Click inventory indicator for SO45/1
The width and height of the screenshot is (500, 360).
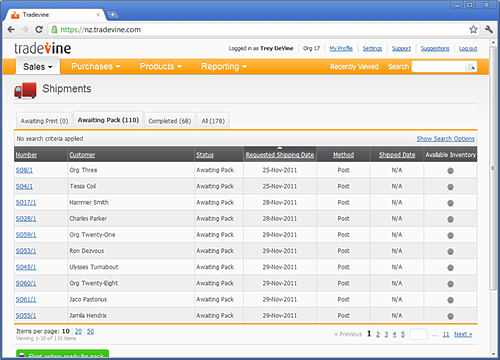tap(450, 268)
